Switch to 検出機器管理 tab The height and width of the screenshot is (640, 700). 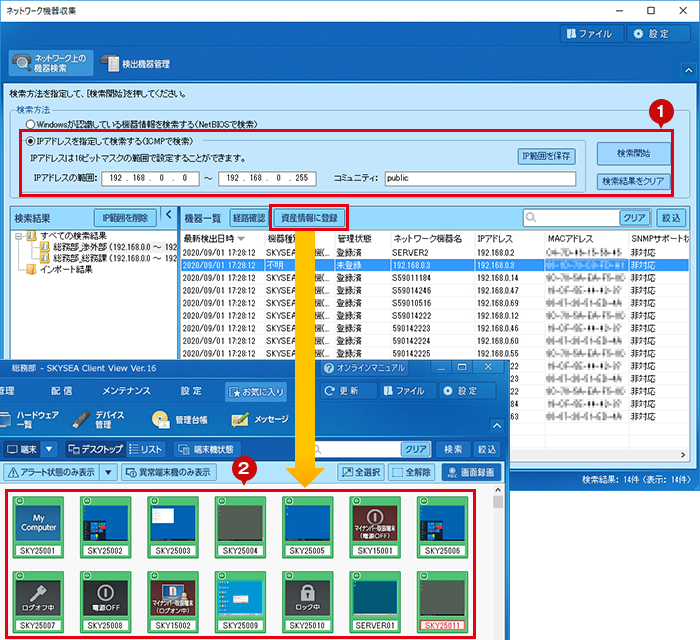click(136, 64)
